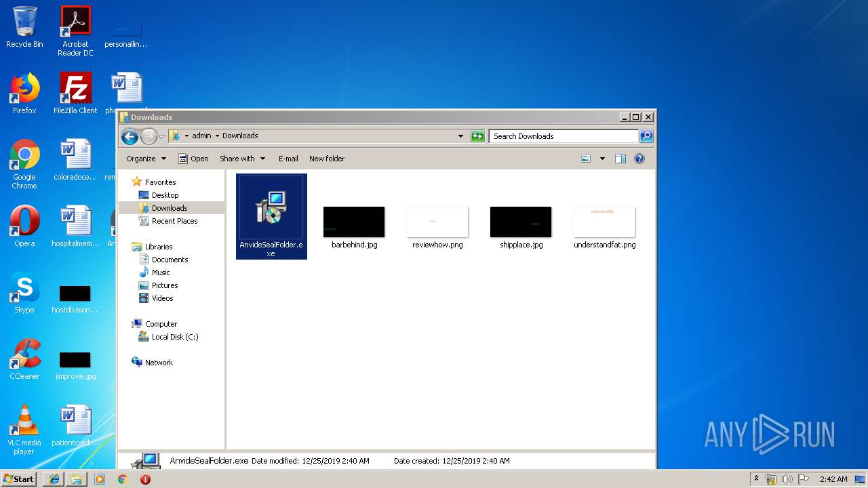Expand the arrow before admin in address bar
The image size is (868, 488).
point(186,136)
